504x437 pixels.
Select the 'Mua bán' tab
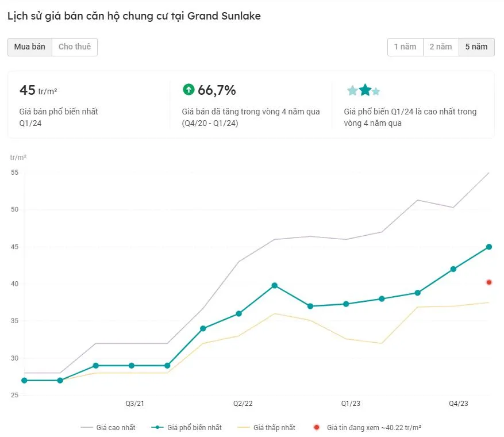tap(30, 47)
